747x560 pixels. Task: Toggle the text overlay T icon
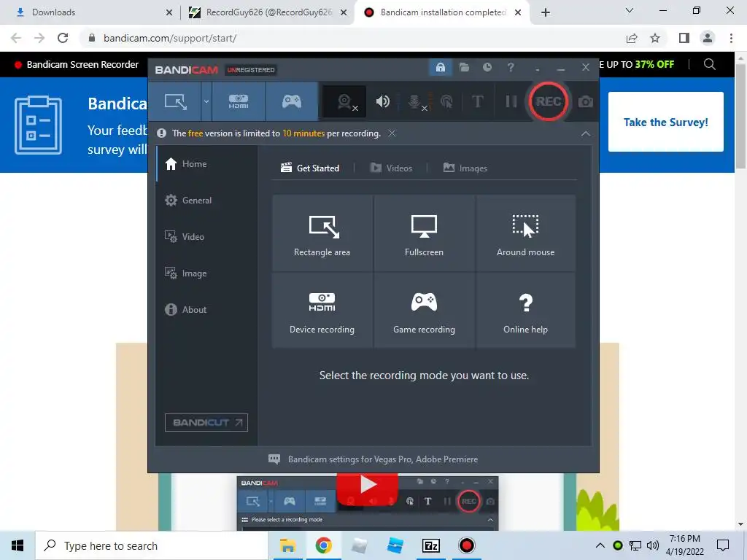tap(477, 101)
